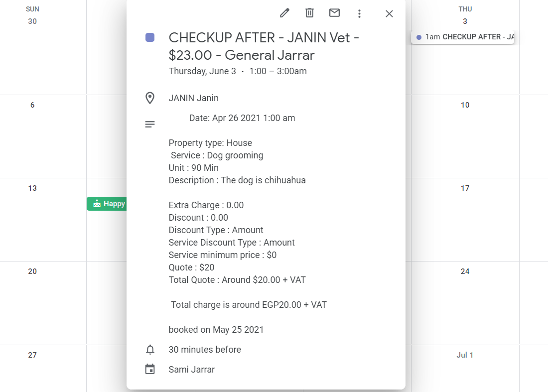Edit the event with the pencil icon
The height and width of the screenshot is (392, 548).
point(284,13)
